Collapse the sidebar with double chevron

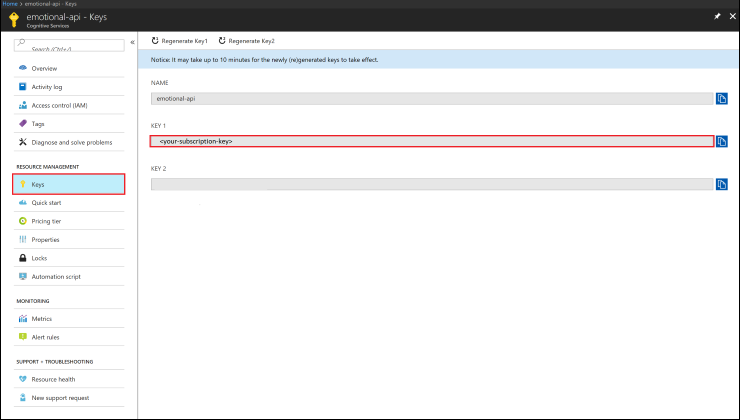133,42
